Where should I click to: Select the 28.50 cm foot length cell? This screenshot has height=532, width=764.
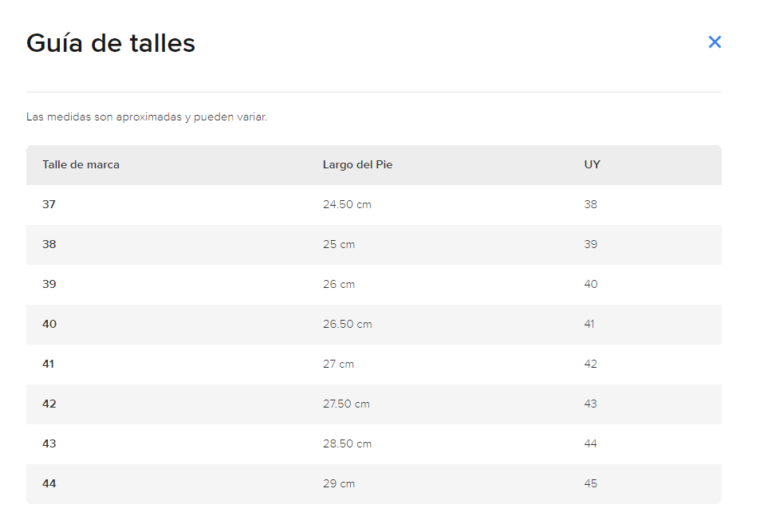coord(347,444)
